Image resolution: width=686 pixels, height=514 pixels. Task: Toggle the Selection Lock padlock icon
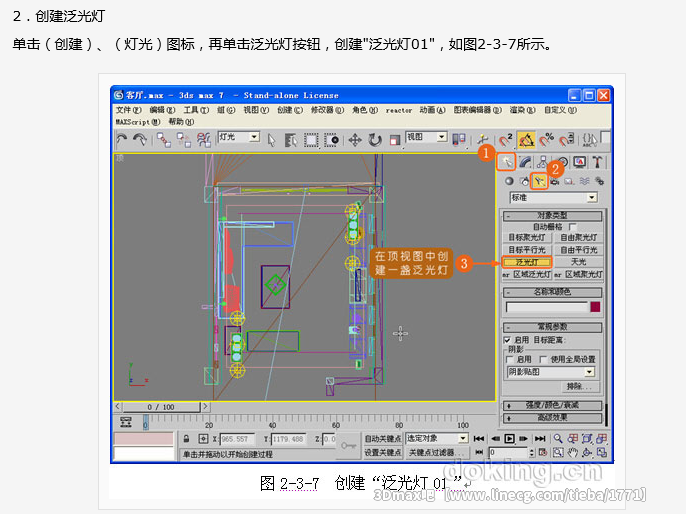187,438
